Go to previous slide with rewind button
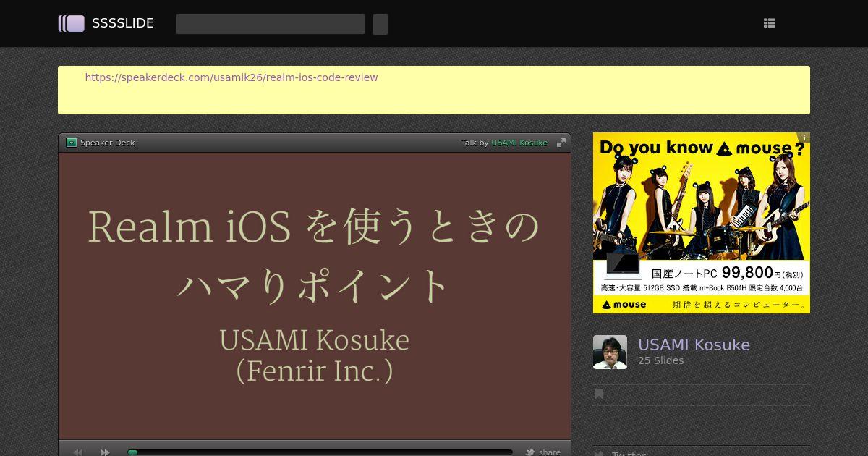Viewport: 868px width, 456px height. (x=78, y=452)
